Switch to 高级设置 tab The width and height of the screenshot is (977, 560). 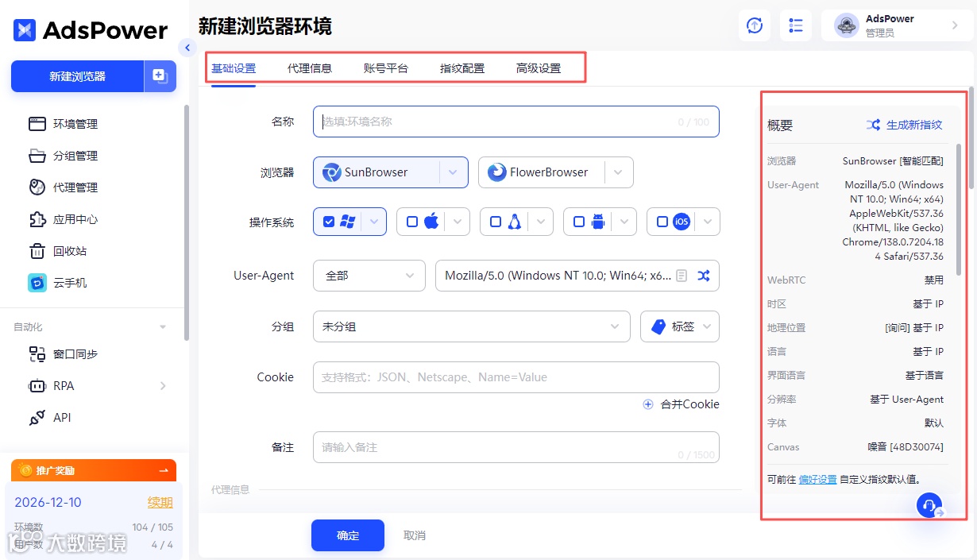pyautogui.click(x=539, y=68)
